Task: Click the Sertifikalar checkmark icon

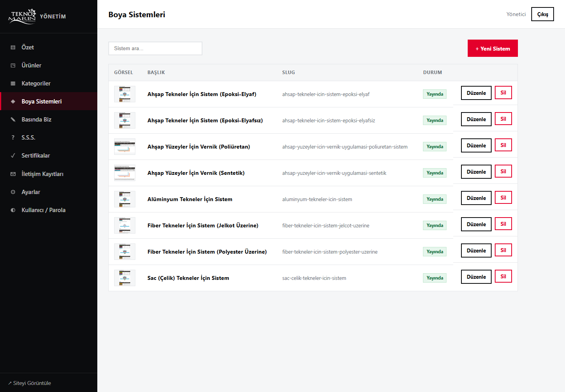Action: click(x=13, y=156)
